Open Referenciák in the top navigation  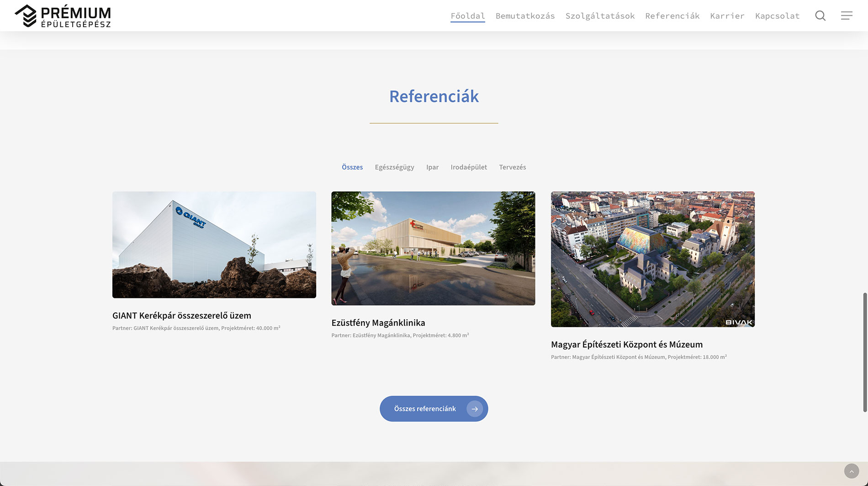[x=672, y=16]
